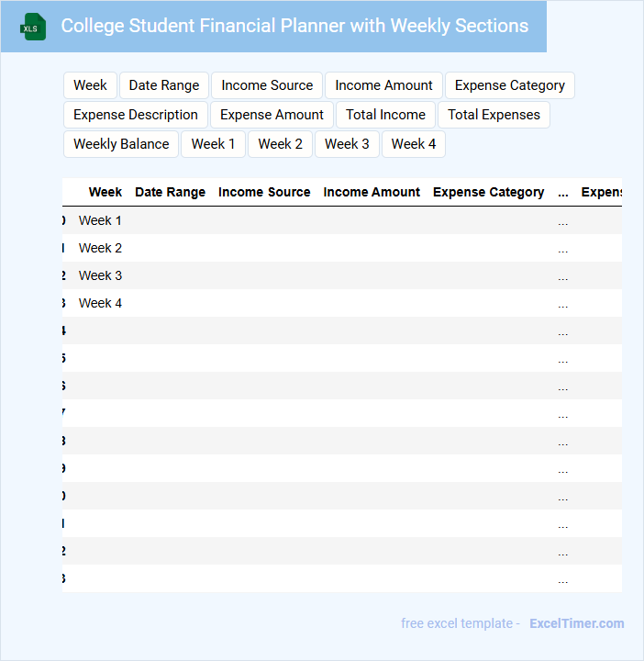Image resolution: width=644 pixels, height=661 pixels.
Task: Select the Date Range tag
Action: click(164, 85)
